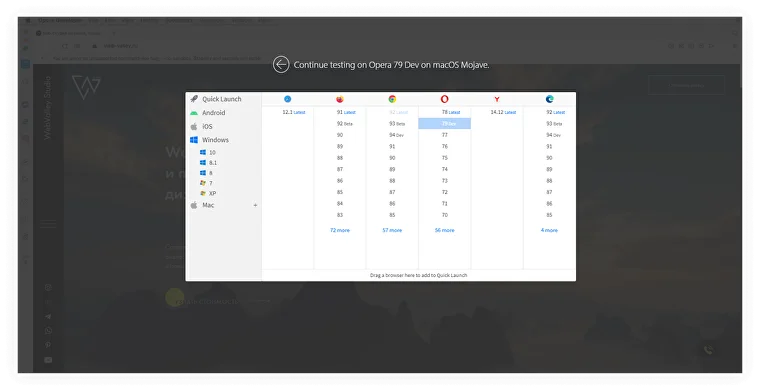Expand the Mac platform plus sign

[255, 205]
